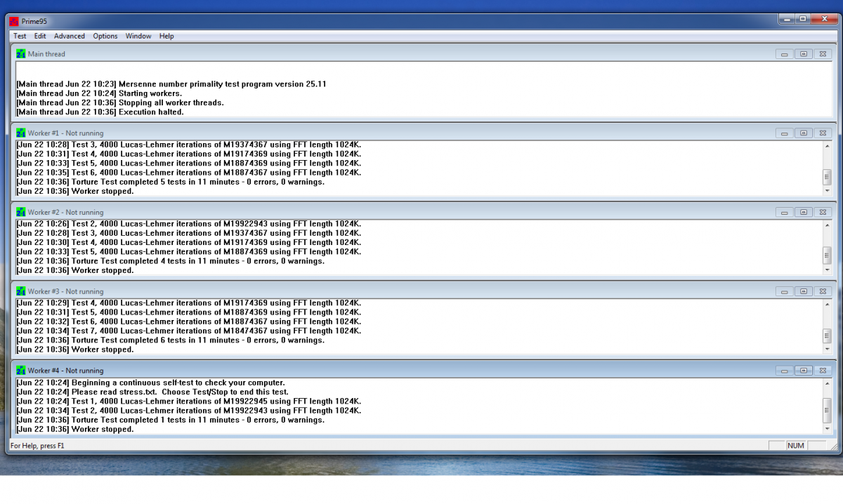Open the Window menu

[x=138, y=36]
